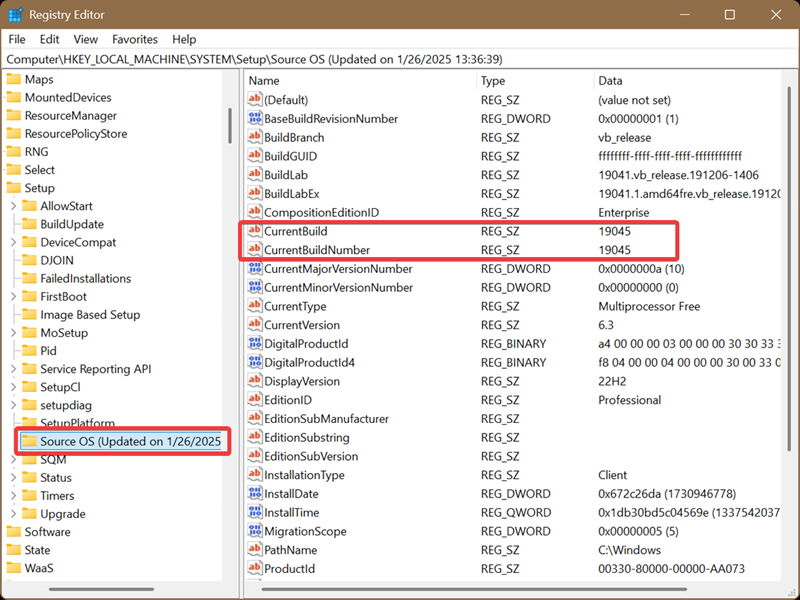Click the Software folder icon
Image resolution: width=800 pixels, height=600 pixels.
(x=14, y=532)
